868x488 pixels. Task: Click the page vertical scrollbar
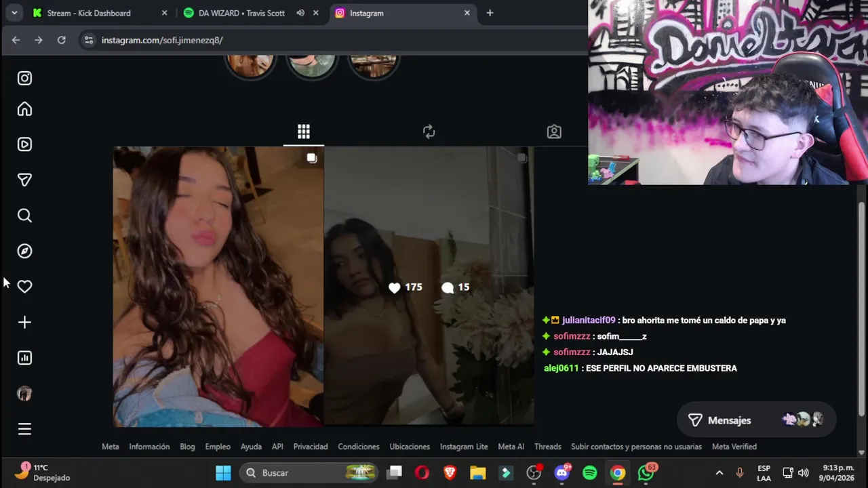862,308
